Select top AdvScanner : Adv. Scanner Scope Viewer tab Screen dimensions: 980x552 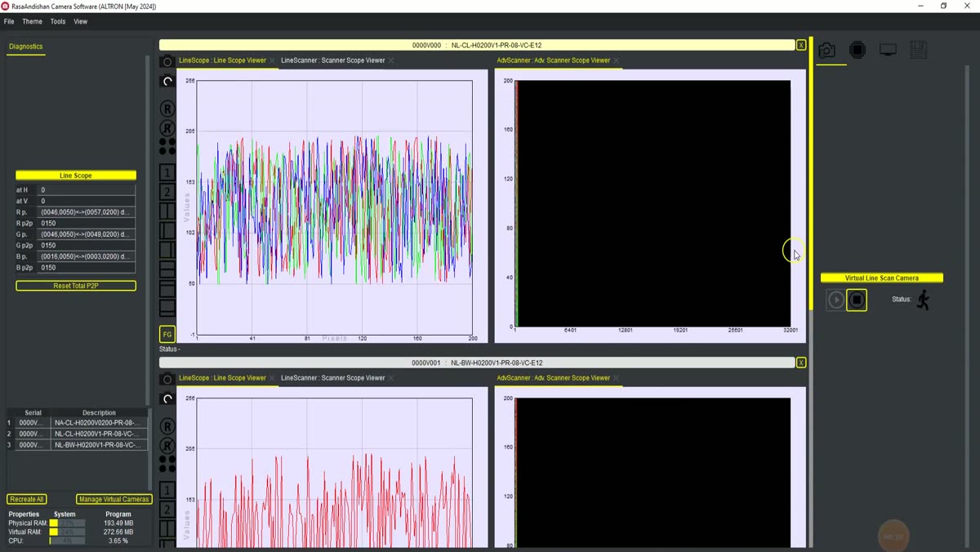tap(553, 60)
